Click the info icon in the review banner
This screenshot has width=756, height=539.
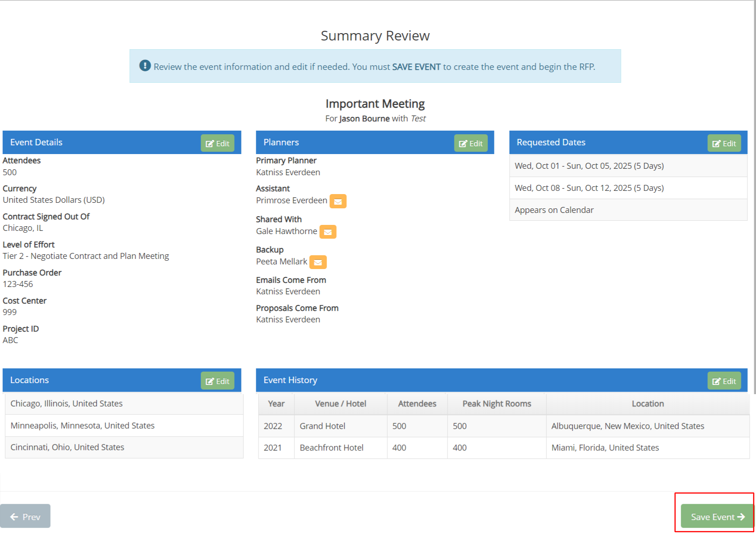pyautogui.click(x=145, y=66)
